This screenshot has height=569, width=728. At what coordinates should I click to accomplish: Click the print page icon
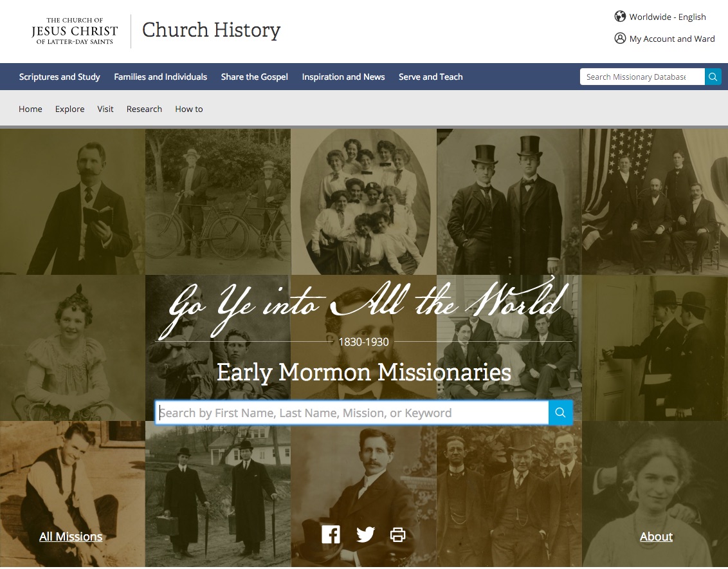[x=397, y=535]
